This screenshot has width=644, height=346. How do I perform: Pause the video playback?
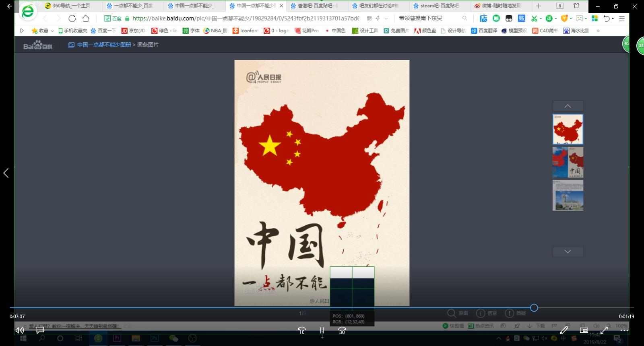(322, 331)
